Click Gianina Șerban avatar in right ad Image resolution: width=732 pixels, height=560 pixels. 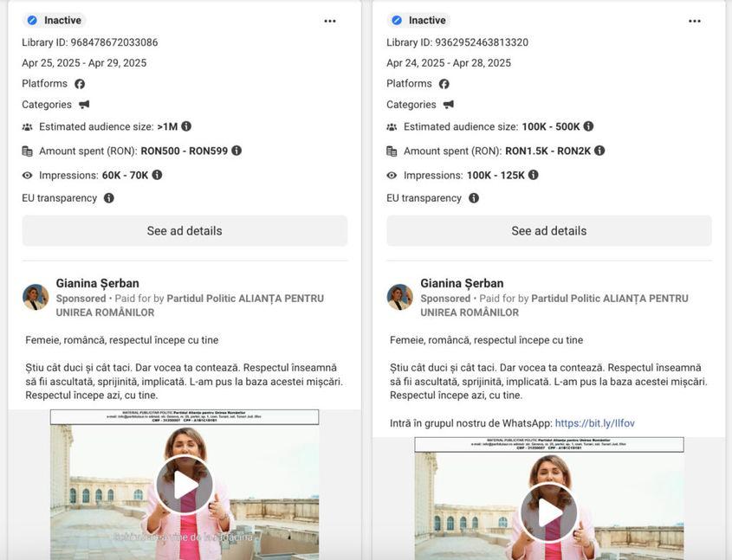pos(400,297)
